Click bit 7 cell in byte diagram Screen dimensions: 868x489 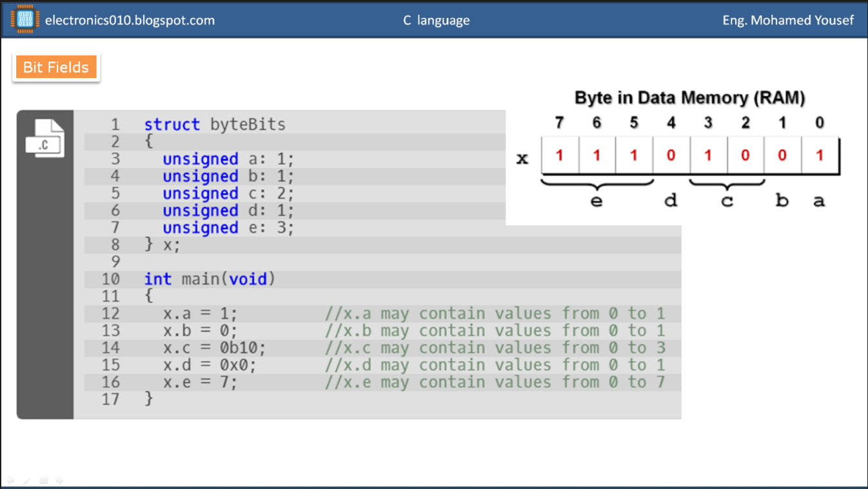pos(560,155)
